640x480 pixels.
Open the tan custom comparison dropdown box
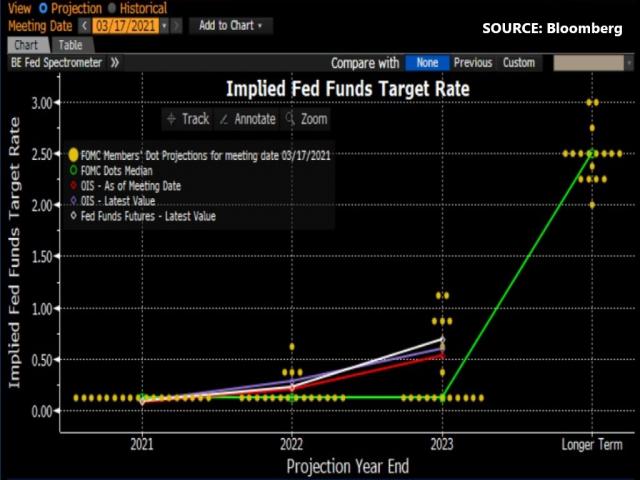click(595, 62)
